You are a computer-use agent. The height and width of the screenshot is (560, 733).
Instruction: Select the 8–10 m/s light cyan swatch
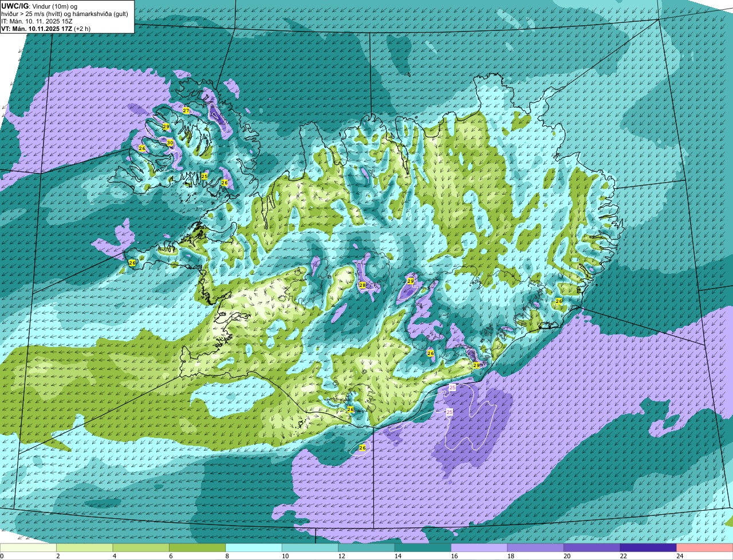[254, 547]
